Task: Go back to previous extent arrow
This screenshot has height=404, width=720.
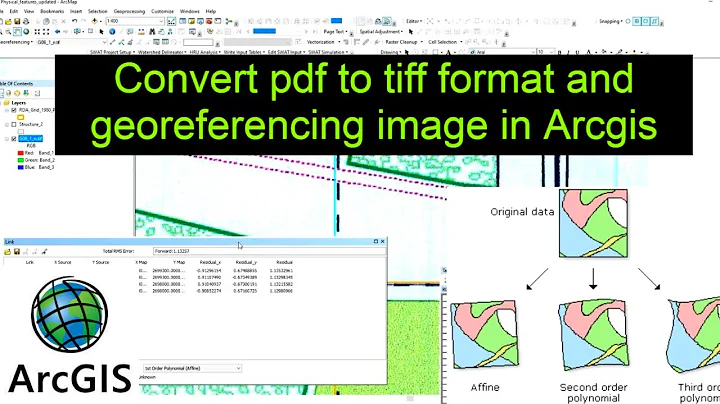Action: point(57,32)
